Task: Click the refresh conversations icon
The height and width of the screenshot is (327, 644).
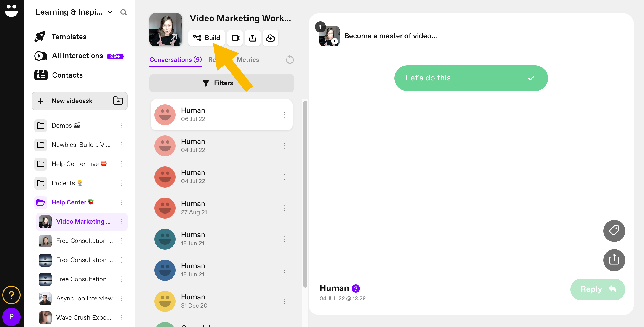Action: pos(290,60)
